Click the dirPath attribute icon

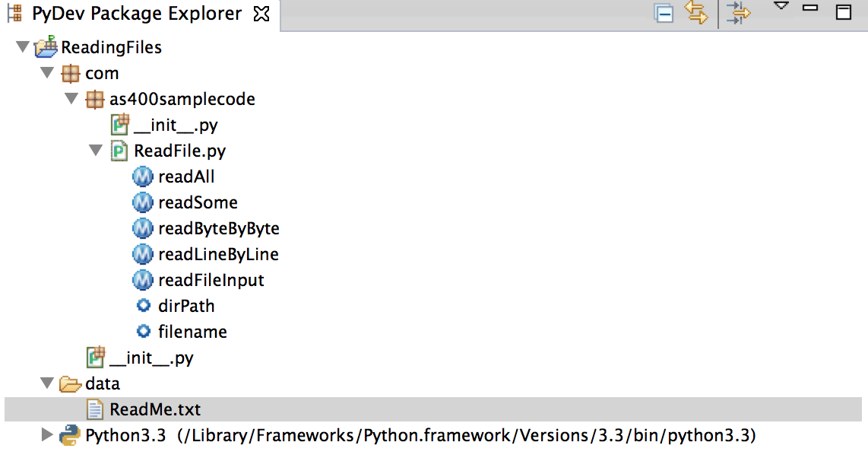click(x=143, y=306)
